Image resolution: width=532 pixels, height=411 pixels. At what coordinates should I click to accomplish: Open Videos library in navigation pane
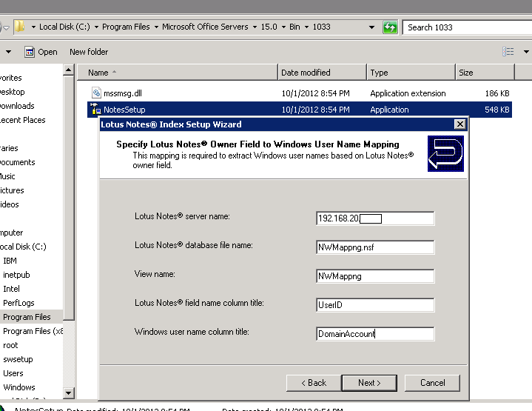9,204
